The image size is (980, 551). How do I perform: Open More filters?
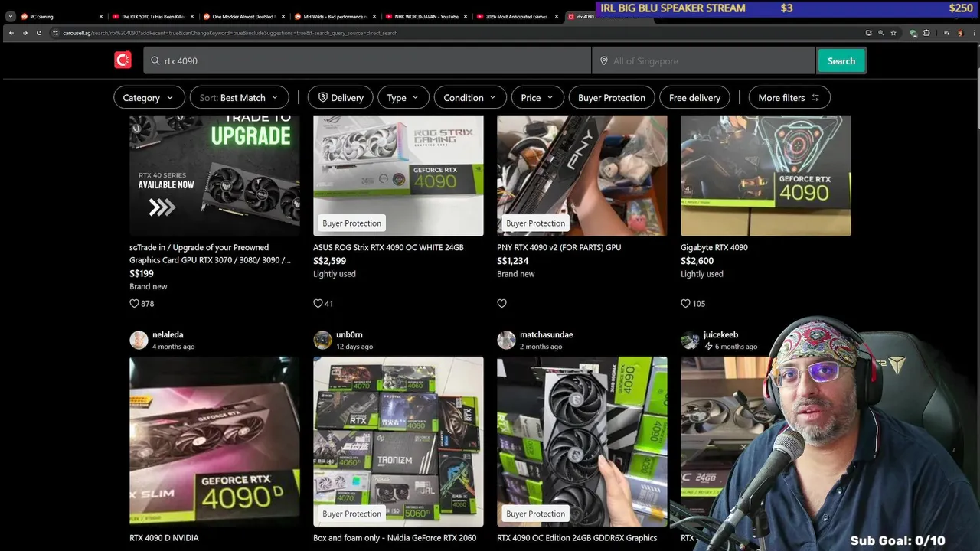point(789,97)
